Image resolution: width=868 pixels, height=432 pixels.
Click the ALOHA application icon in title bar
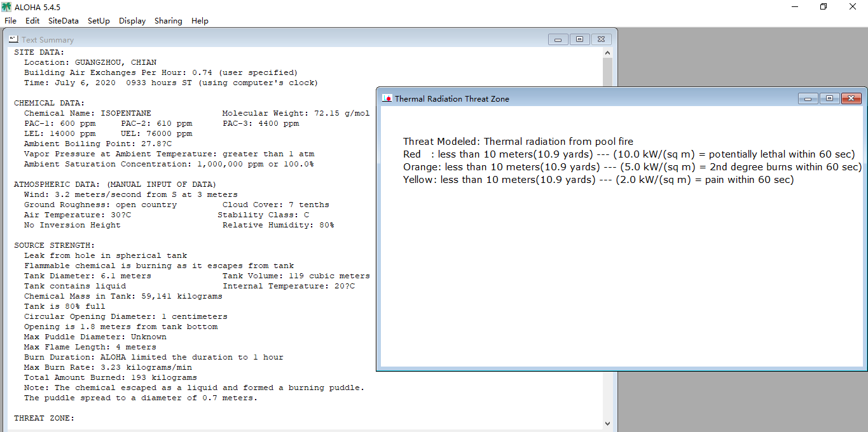pyautogui.click(x=7, y=7)
